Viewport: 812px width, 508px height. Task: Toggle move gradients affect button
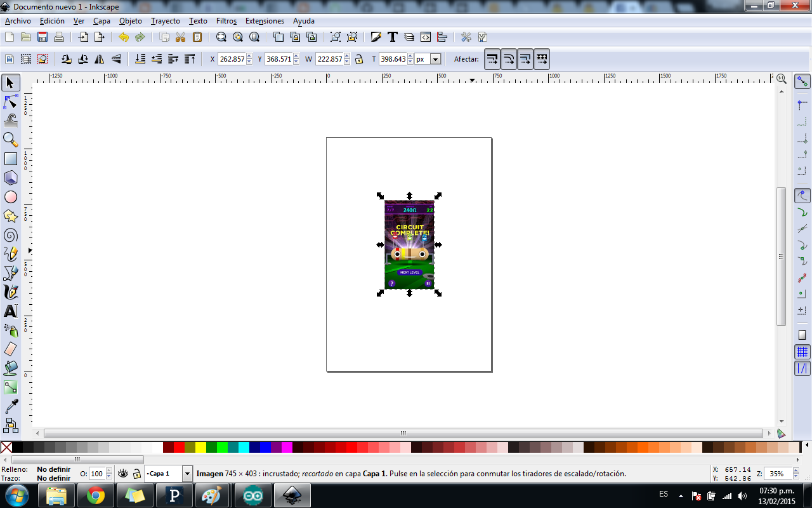tap(525, 59)
